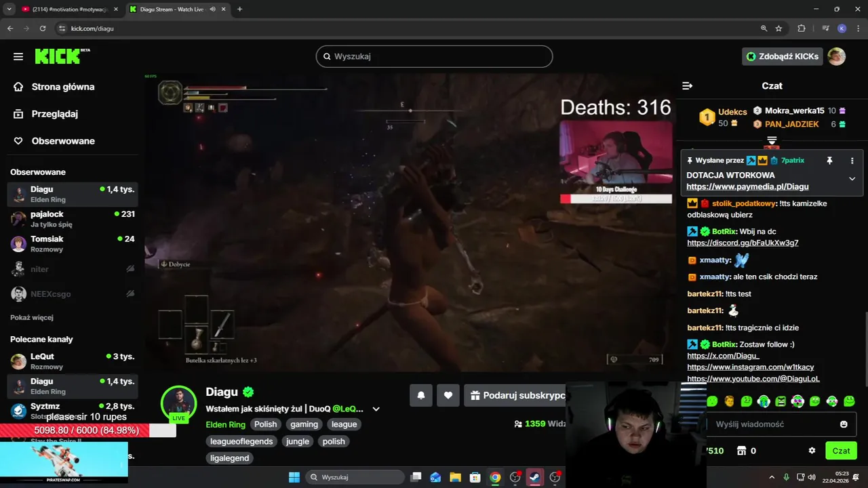Click the browser zoom magnifier icon
The height and width of the screenshot is (488, 868).
tap(764, 28)
